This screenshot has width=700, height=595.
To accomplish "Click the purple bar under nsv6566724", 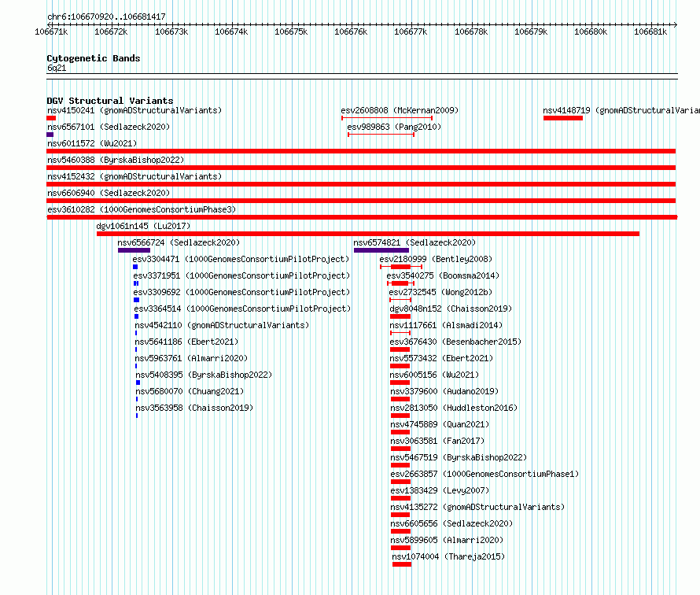I will click(134, 250).
